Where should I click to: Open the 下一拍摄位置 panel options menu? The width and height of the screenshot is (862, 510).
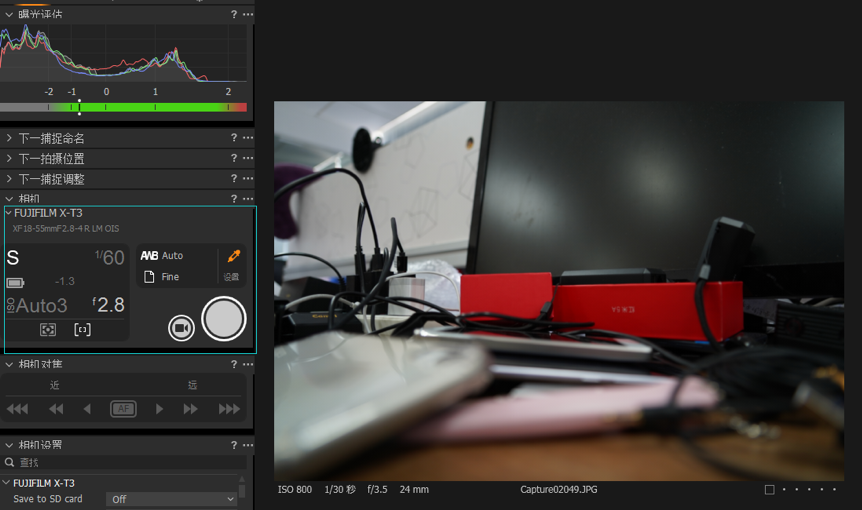248,158
